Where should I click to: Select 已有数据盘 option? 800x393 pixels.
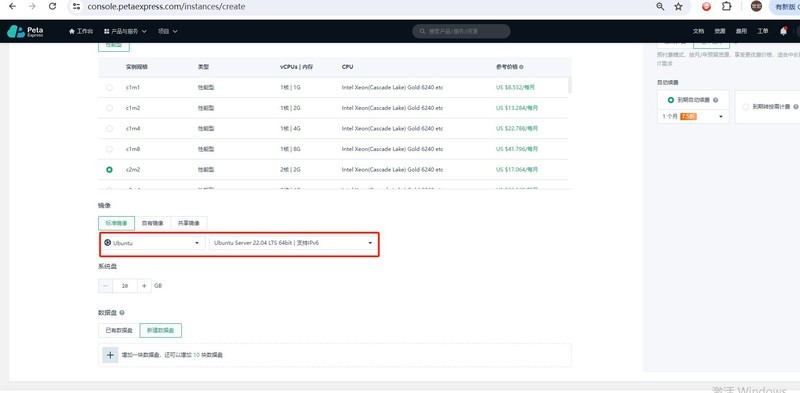(x=119, y=330)
